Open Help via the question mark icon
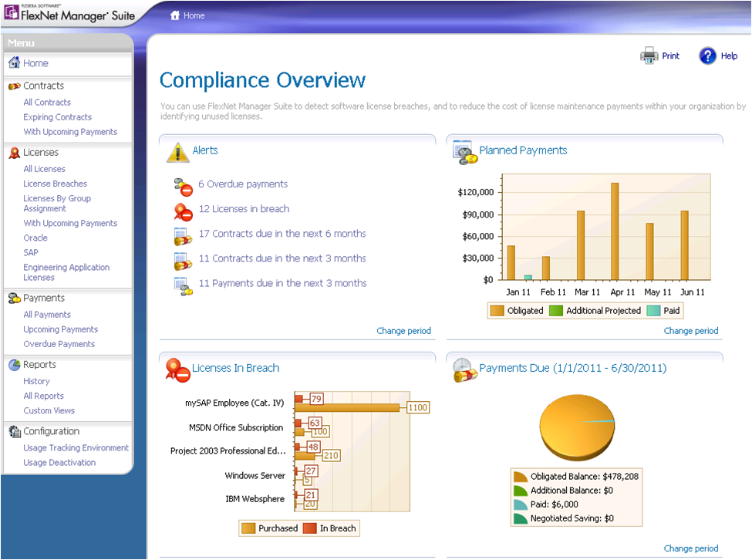 click(707, 56)
